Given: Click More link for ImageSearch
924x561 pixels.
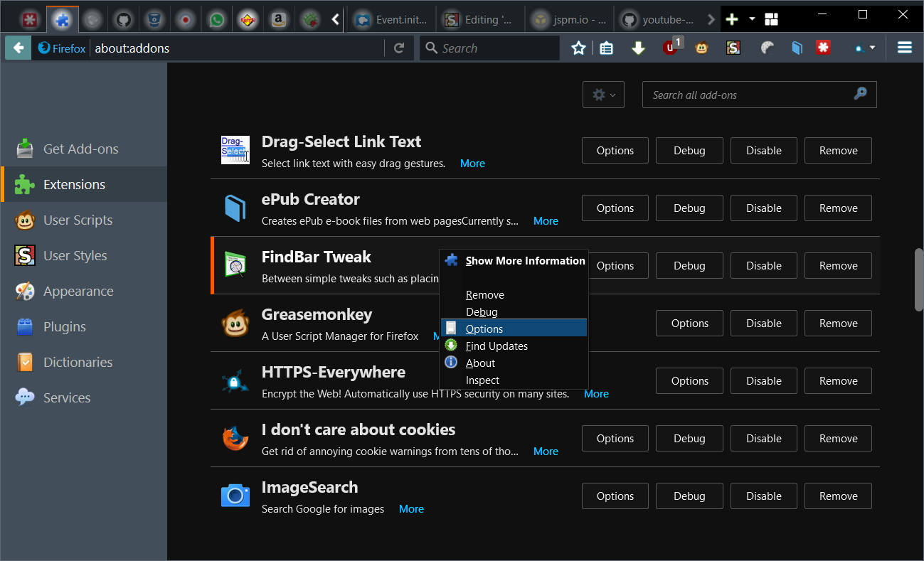Looking at the screenshot, I should (411, 509).
